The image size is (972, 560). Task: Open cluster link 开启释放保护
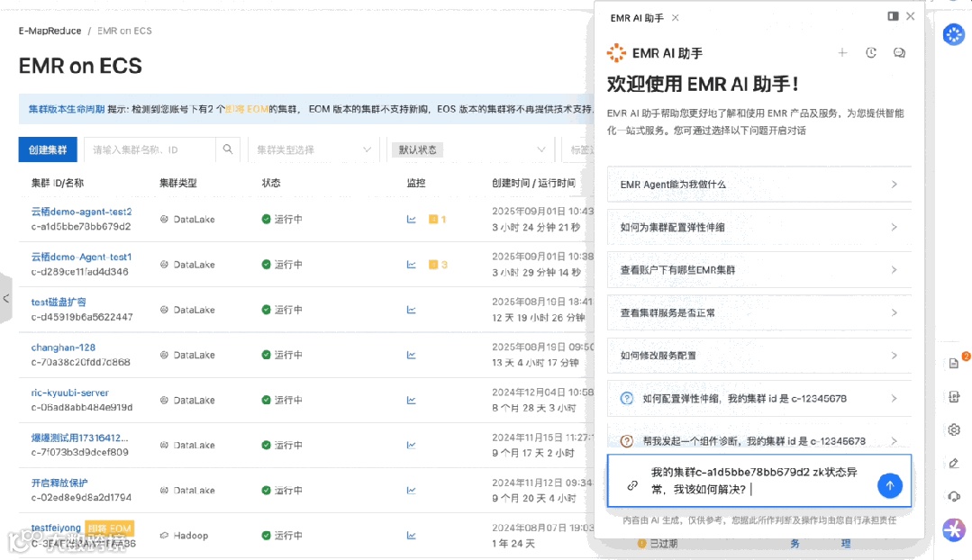click(59, 483)
